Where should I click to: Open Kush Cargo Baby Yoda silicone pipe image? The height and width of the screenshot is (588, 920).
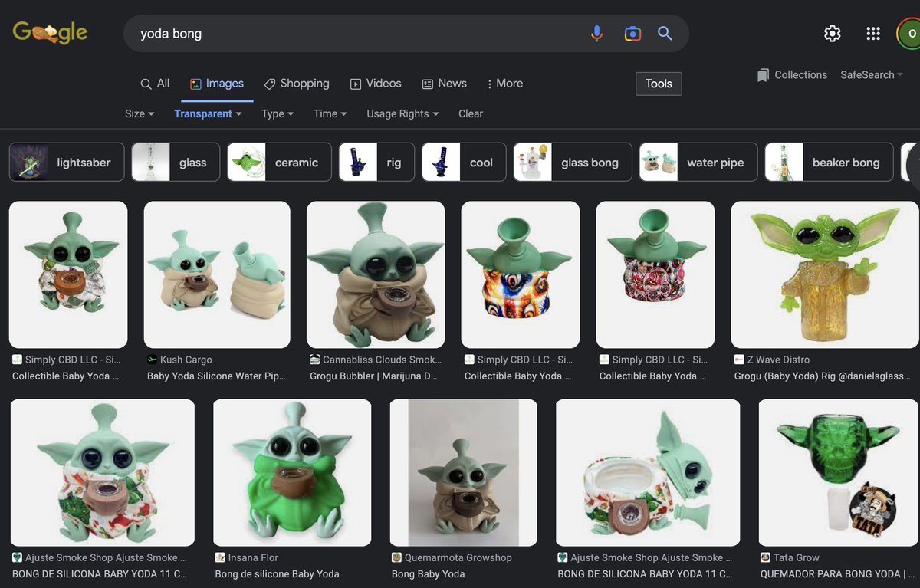pyautogui.click(x=217, y=274)
